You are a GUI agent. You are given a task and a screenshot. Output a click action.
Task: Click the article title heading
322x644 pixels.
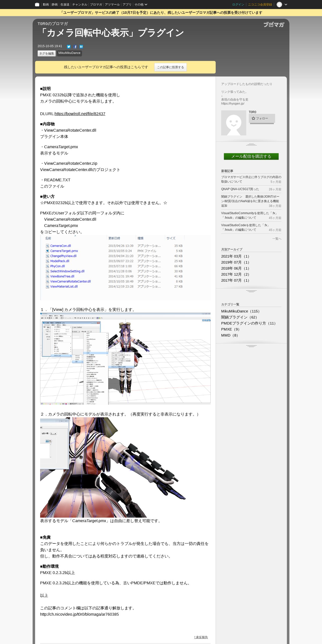pyautogui.click(x=111, y=33)
